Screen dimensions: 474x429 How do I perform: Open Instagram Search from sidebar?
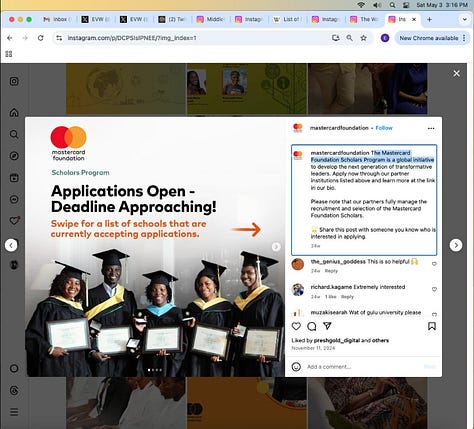[x=14, y=134]
